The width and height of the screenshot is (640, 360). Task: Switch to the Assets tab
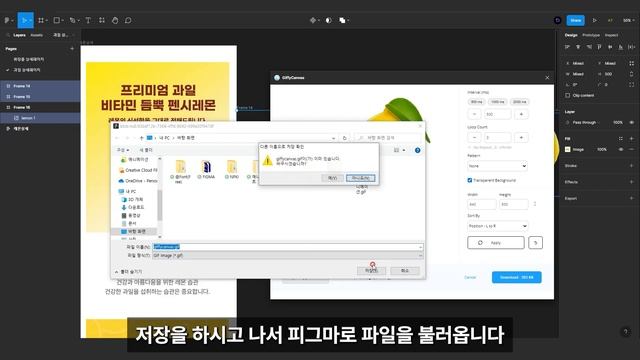(36, 35)
